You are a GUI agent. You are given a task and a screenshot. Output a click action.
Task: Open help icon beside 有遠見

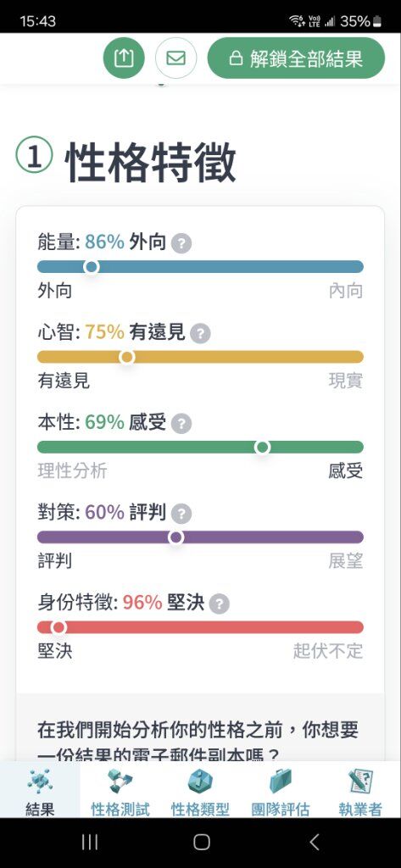click(200, 334)
